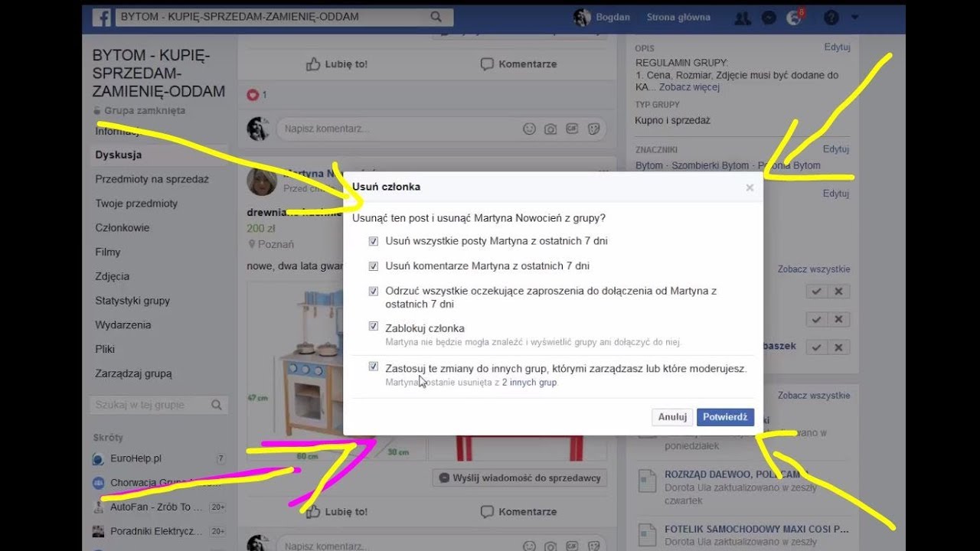This screenshot has height=551, width=980.
Task: Open Bogdan's profile in the top bar
Action: (x=602, y=17)
